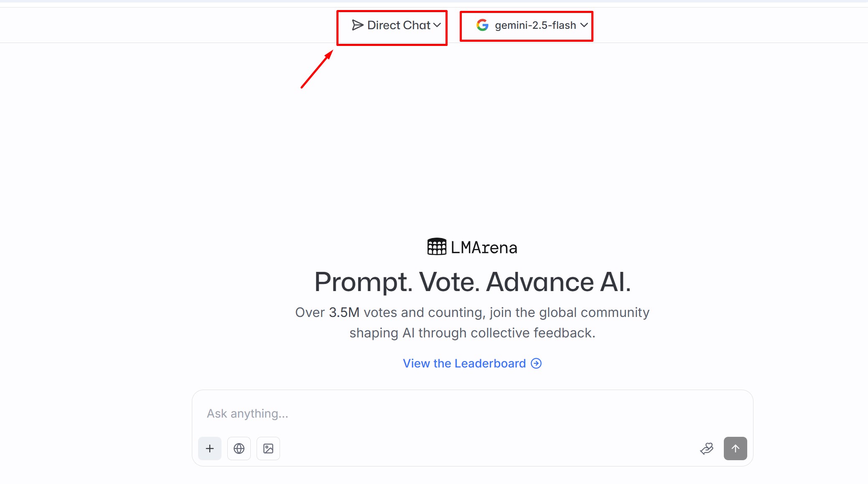The height and width of the screenshot is (484, 868).
Task: Click the circled arrow after Leaderboard
Action: click(x=536, y=363)
